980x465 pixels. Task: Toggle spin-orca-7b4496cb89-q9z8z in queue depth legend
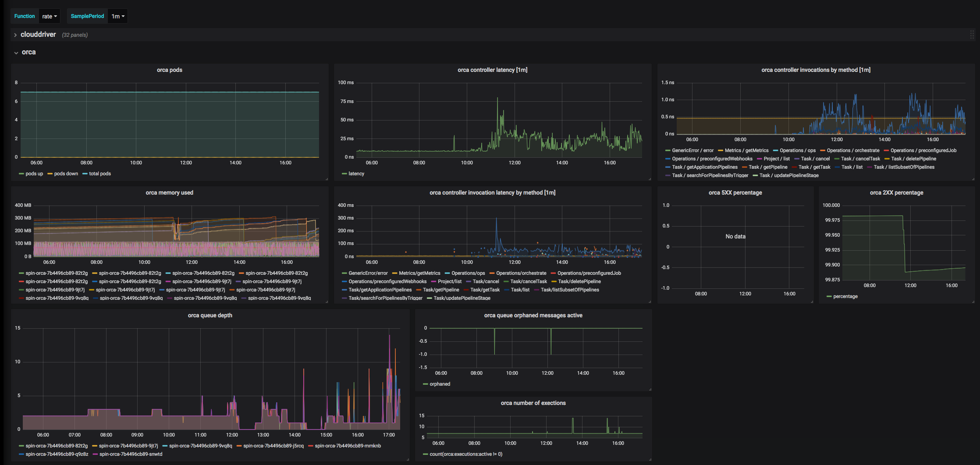tap(57, 454)
